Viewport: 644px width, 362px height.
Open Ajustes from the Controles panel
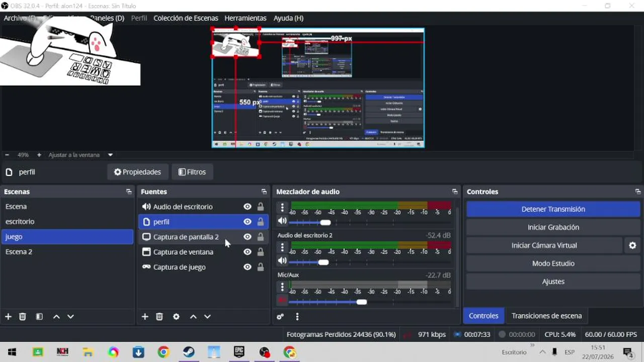click(553, 282)
